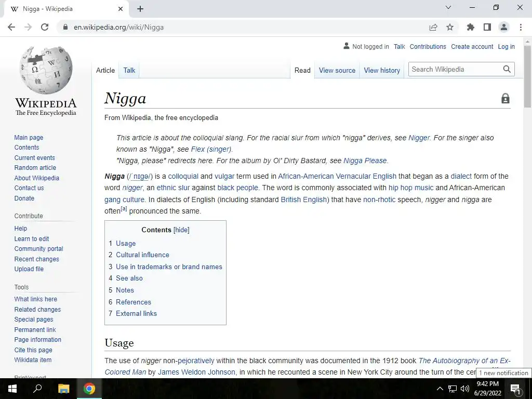532x399 pixels.
Task: Open the View history tab
Action: click(382, 70)
